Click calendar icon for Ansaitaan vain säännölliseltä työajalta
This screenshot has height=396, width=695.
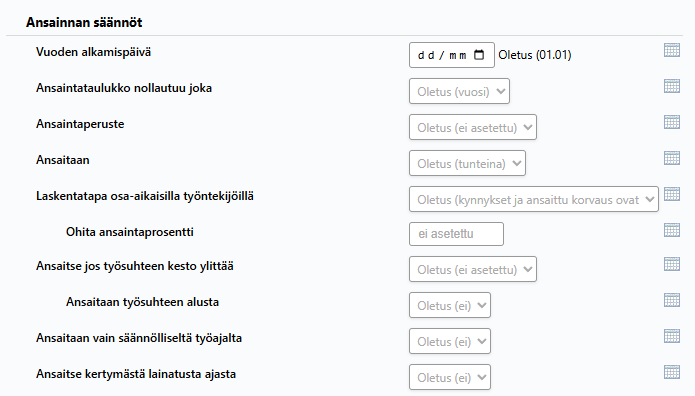[672, 336]
